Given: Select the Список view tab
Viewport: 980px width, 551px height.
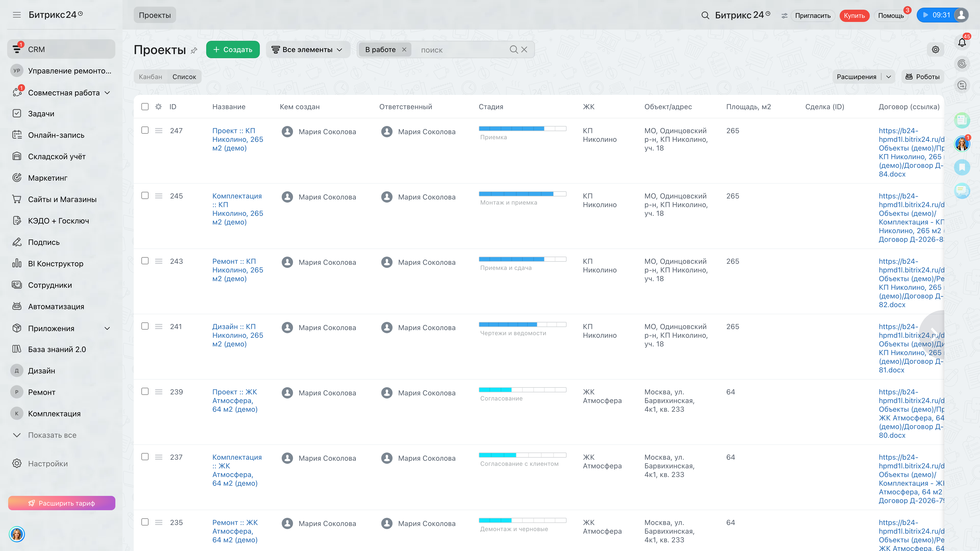Looking at the screenshot, I should pyautogui.click(x=184, y=77).
